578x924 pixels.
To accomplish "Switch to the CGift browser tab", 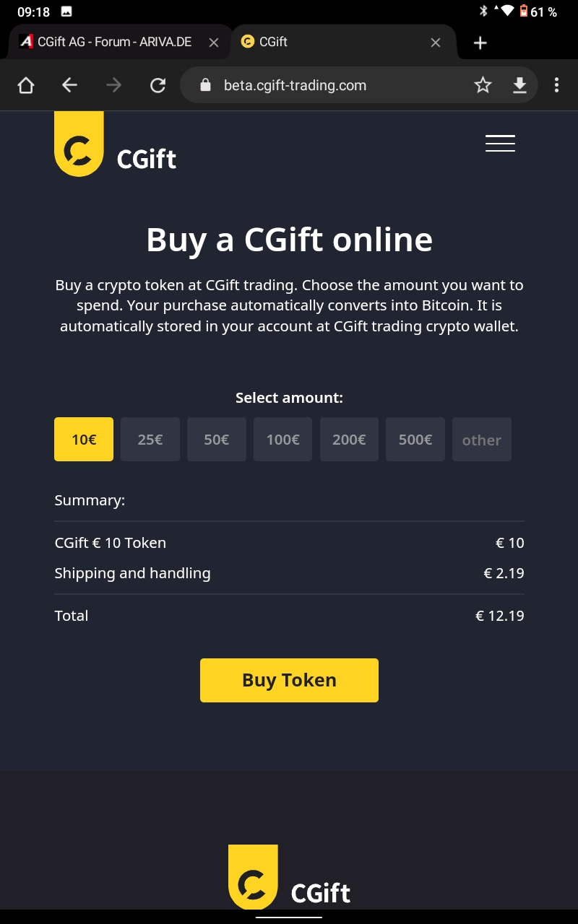I will pyautogui.click(x=332, y=42).
